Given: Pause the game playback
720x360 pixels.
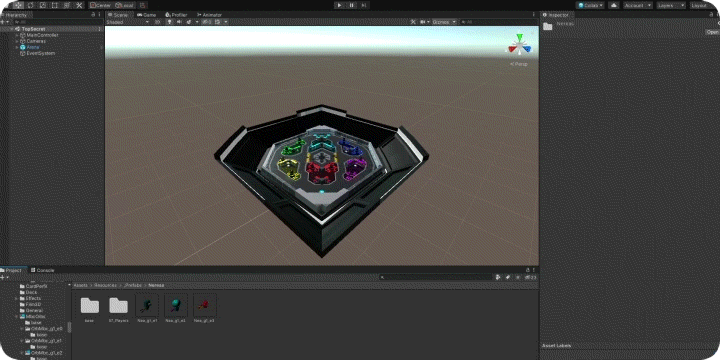Looking at the screenshot, I should click(x=352, y=5).
